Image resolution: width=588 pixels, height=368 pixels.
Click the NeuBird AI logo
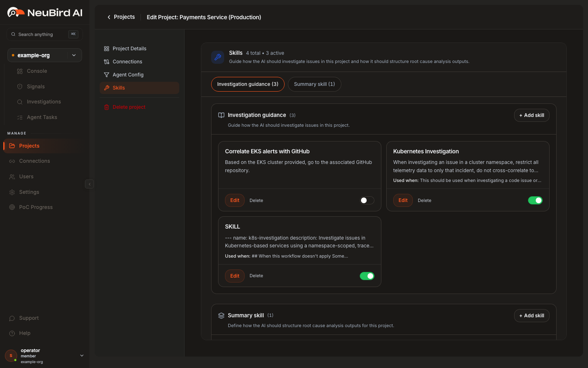(45, 13)
